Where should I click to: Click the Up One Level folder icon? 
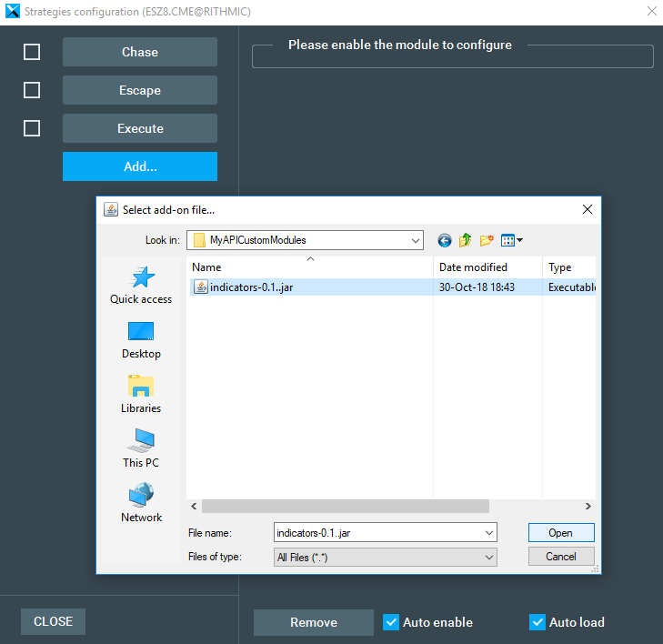tap(466, 240)
